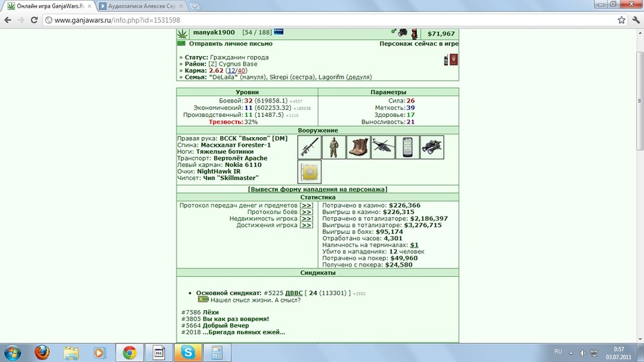The height and width of the screenshot is (362, 644).
Task: Click the player name manyak1900
Action: click(214, 33)
